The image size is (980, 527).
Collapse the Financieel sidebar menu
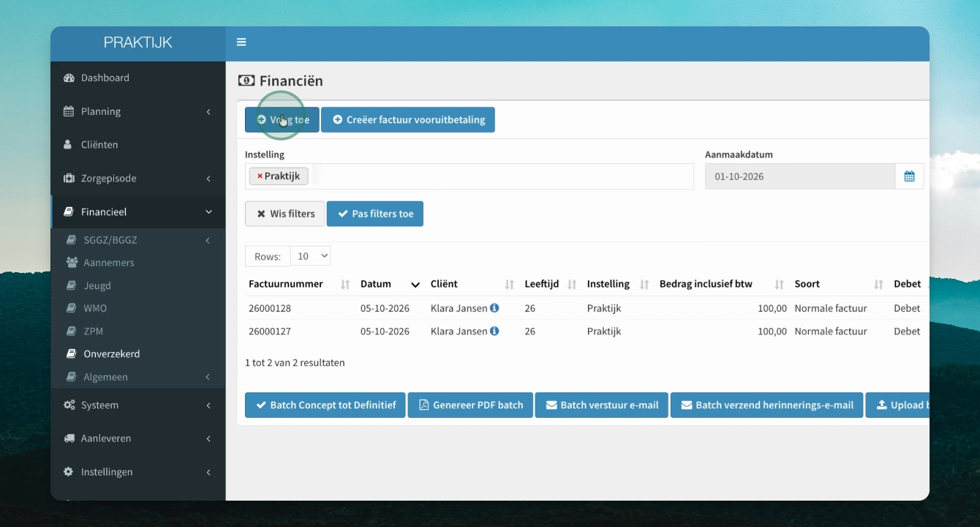coord(138,212)
